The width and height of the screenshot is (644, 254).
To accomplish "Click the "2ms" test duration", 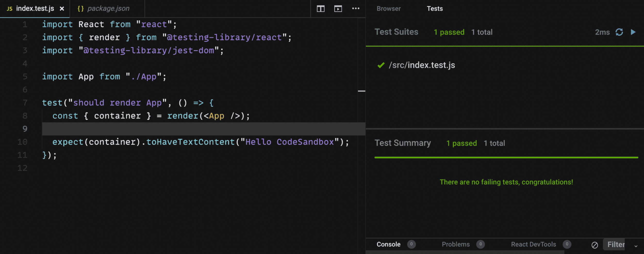I will pyautogui.click(x=602, y=32).
